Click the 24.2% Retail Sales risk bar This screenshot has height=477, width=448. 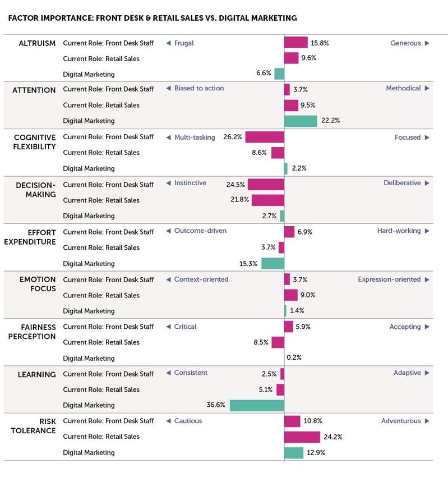point(302,437)
